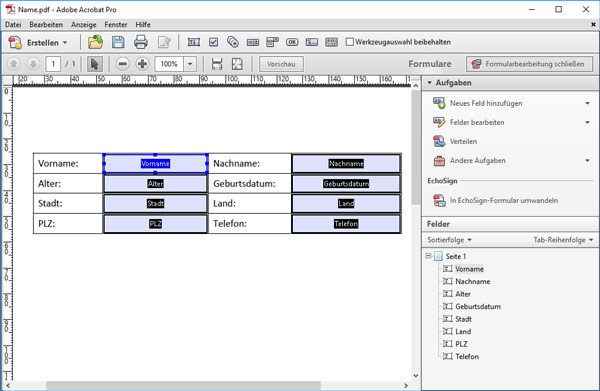The height and width of the screenshot is (391, 600).
Task: Select the text field tool icon
Action: pos(194,42)
